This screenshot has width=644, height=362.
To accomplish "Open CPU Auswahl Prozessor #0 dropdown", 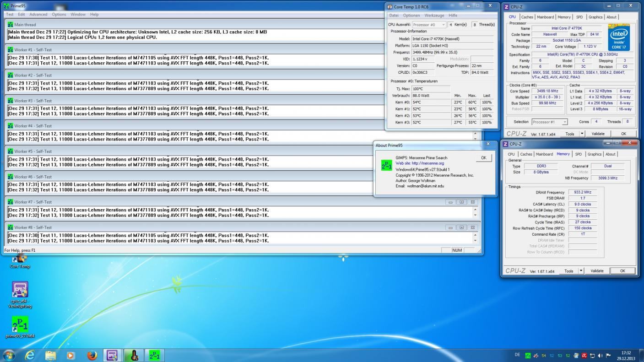I will click(x=429, y=25).
